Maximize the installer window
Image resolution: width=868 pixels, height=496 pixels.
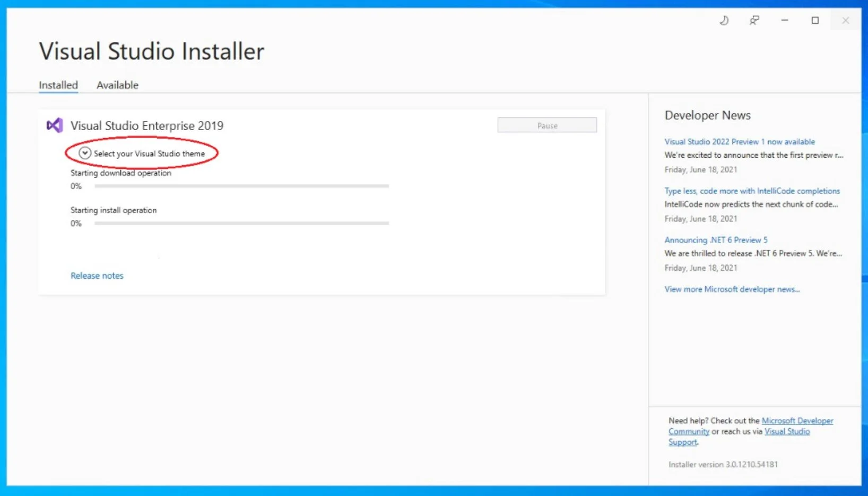815,21
